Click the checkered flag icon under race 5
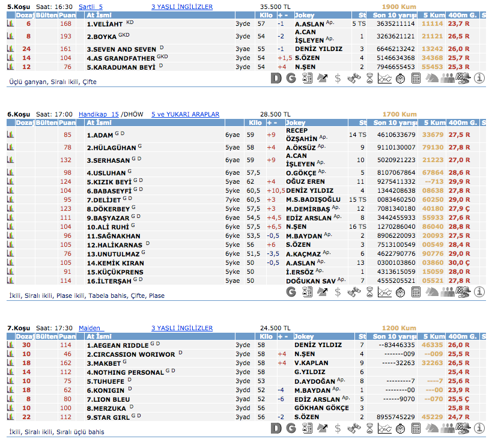 click(x=463, y=77)
